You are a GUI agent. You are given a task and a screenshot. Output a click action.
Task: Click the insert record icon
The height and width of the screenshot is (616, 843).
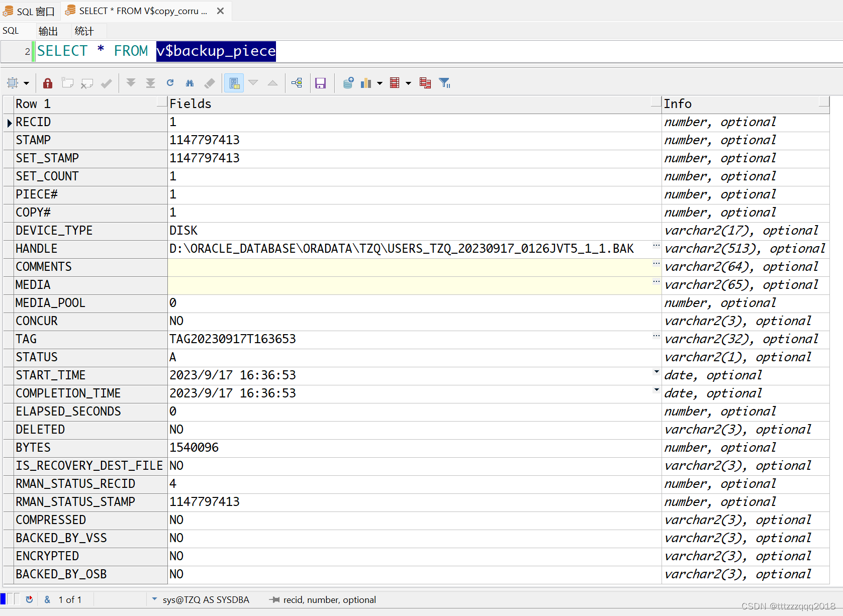pyautogui.click(x=67, y=83)
